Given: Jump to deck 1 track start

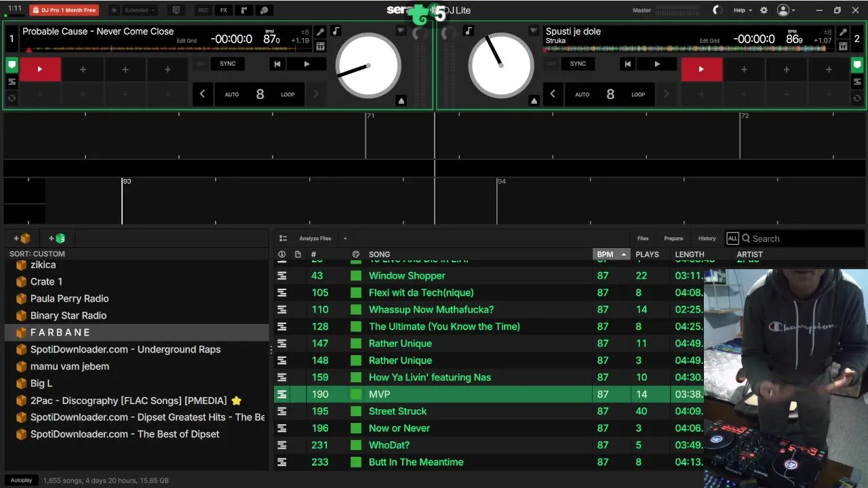Looking at the screenshot, I should coord(277,64).
